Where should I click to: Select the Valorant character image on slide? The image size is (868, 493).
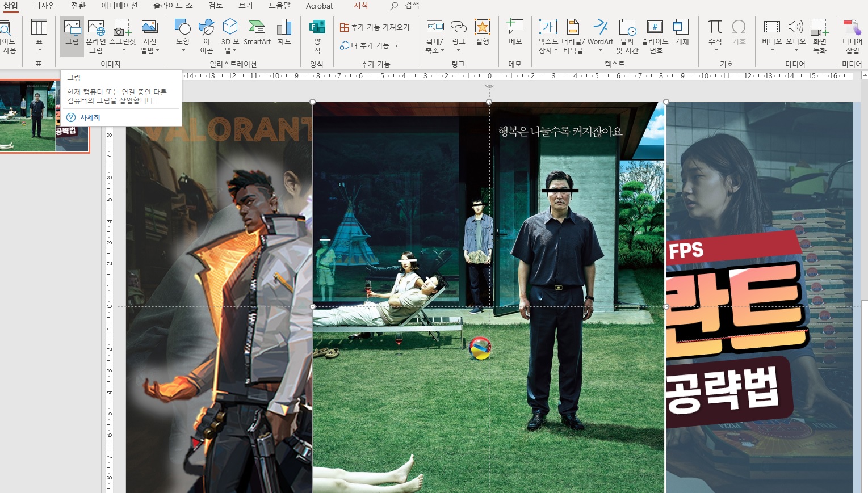pyautogui.click(x=219, y=298)
